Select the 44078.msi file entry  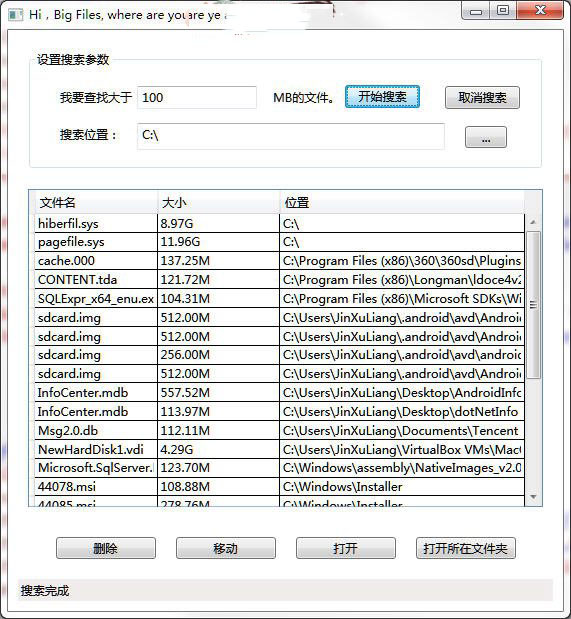[x=96, y=487]
